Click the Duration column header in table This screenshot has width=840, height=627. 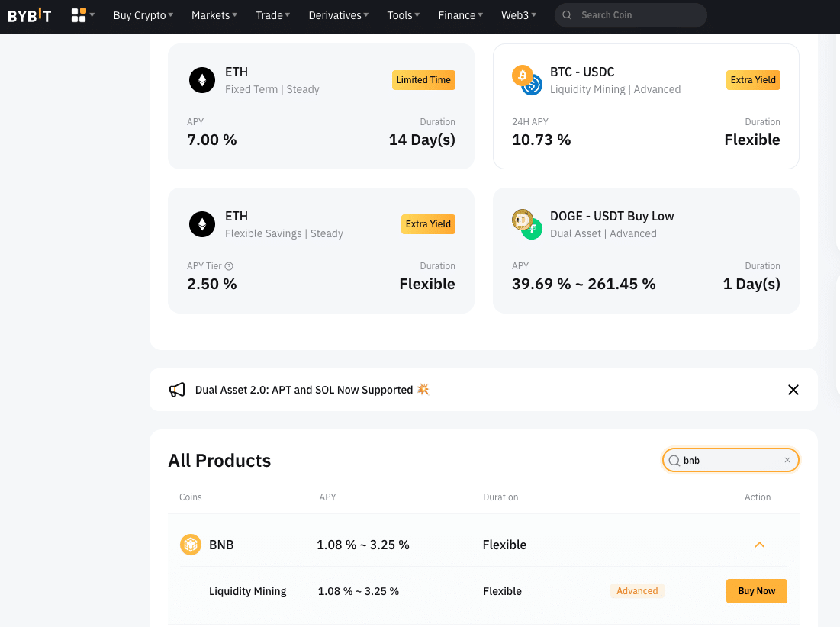pos(500,497)
